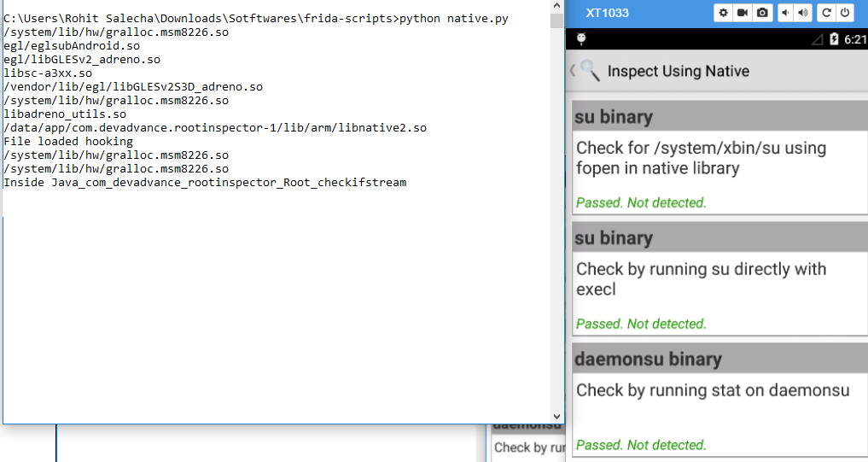868x462 pixels.
Task: Raise device volume with volume up icon
Action: pyautogui.click(x=804, y=13)
